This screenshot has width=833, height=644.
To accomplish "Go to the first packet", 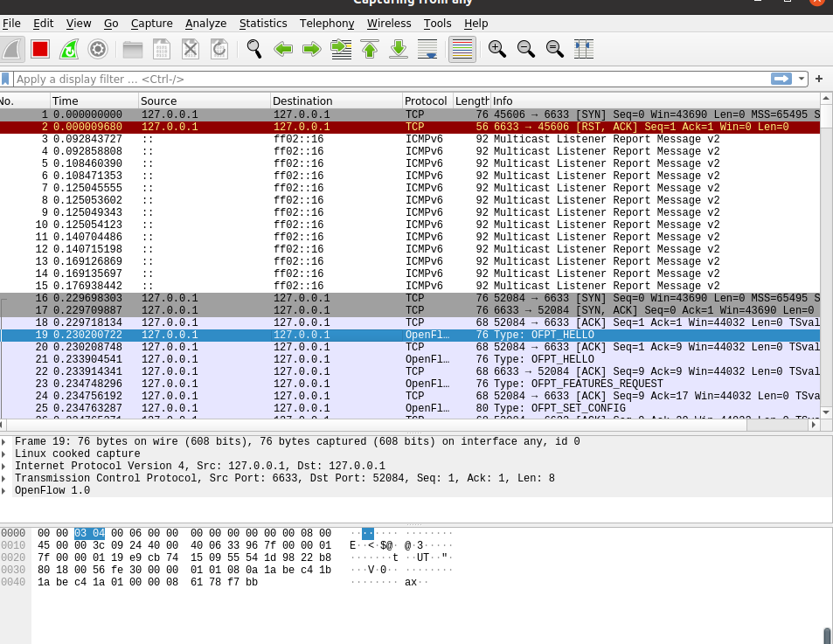I will coord(370,49).
